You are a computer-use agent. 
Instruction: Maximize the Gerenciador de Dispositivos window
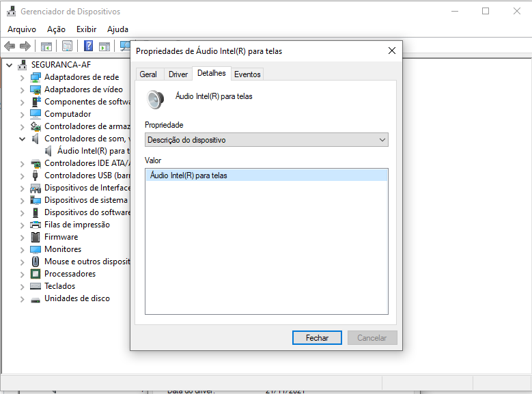pos(486,11)
